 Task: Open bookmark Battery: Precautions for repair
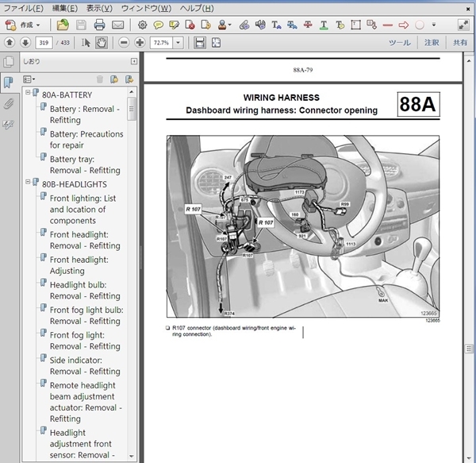click(x=86, y=140)
